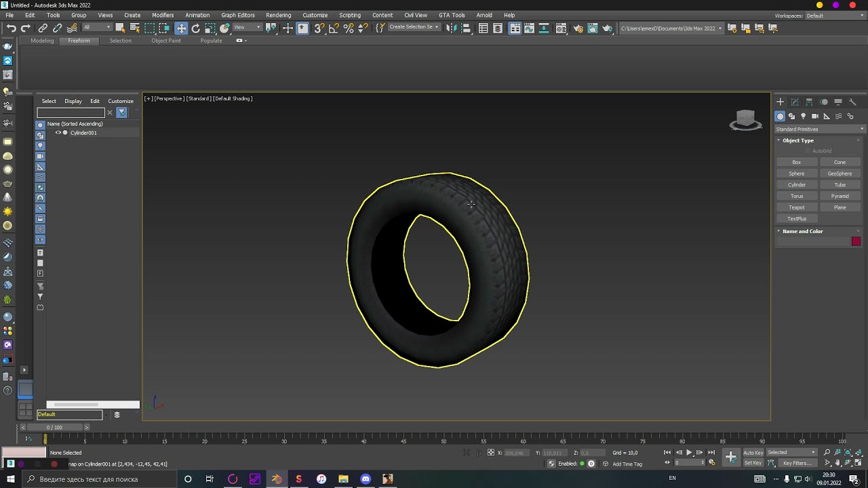Screen dimensions: 868x488
Task: Click the Render Production teapot icon
Action: (607, 28)
